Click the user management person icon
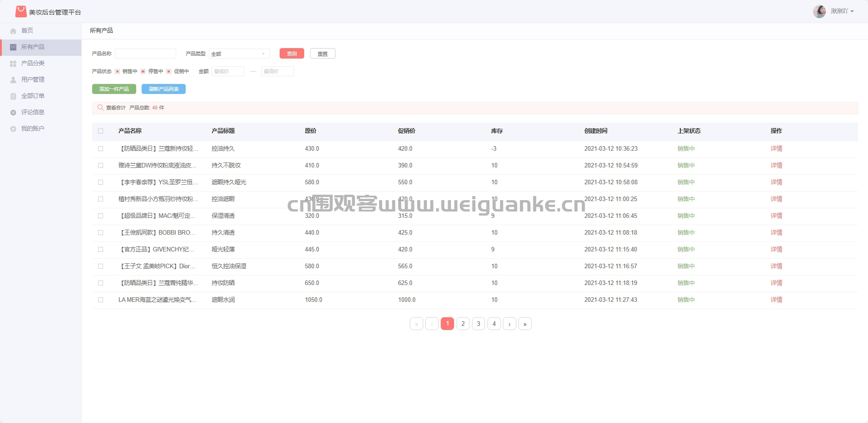The height and width of the screenshot is (423, 868). coord(13,80)
